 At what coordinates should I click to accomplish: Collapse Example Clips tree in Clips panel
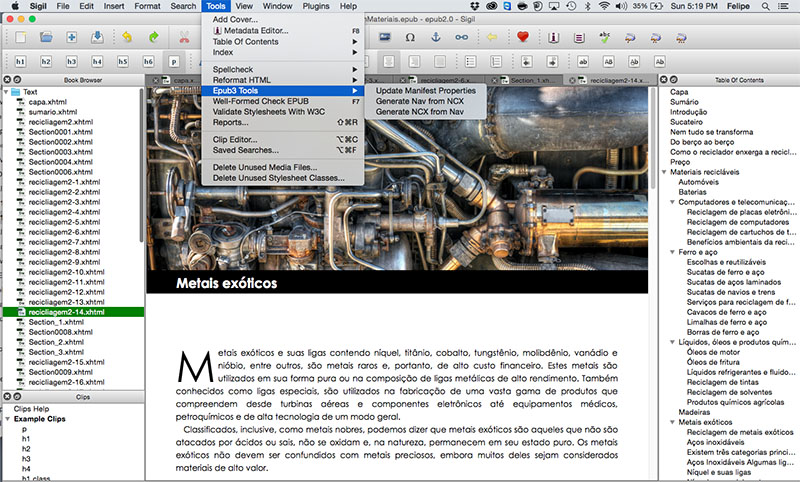click(7, 419)
